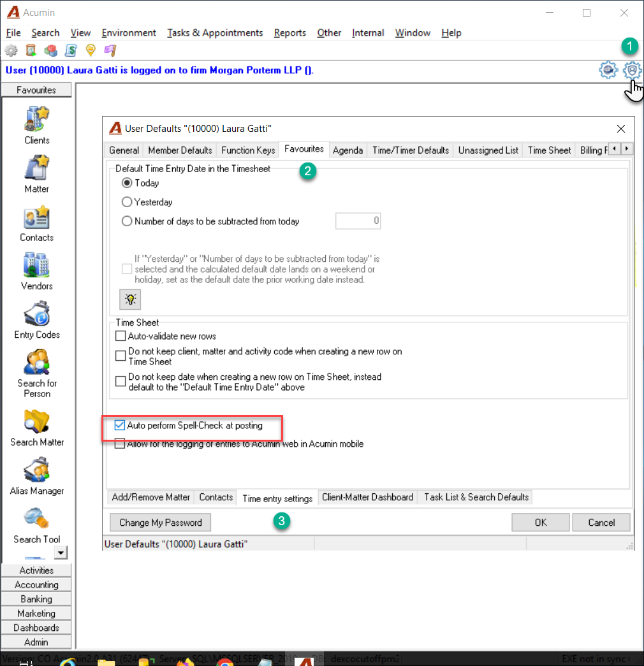The width and height of the screenshot is (644, 666).
Task: Open Search for Person
Action: (x=36, y=373)
